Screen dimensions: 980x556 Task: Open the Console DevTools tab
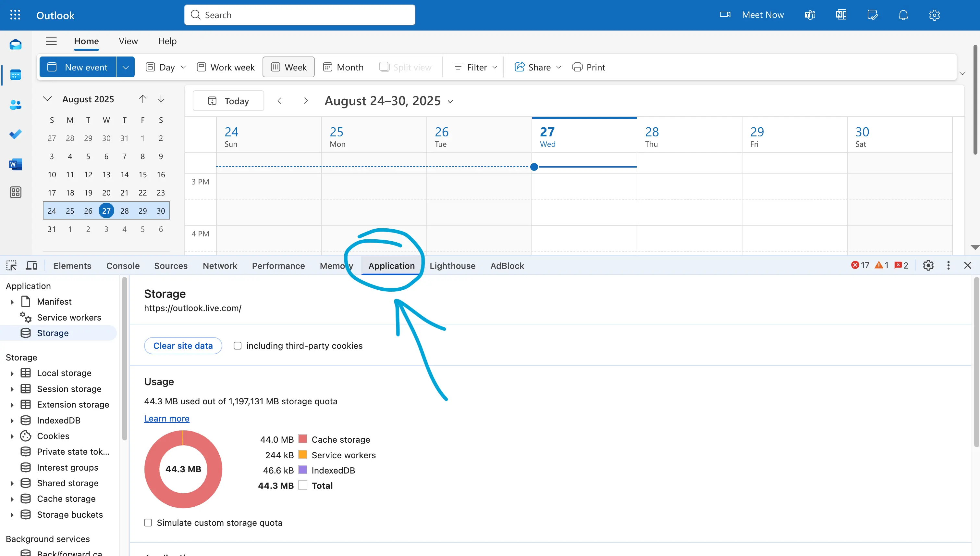click(123, 266)
